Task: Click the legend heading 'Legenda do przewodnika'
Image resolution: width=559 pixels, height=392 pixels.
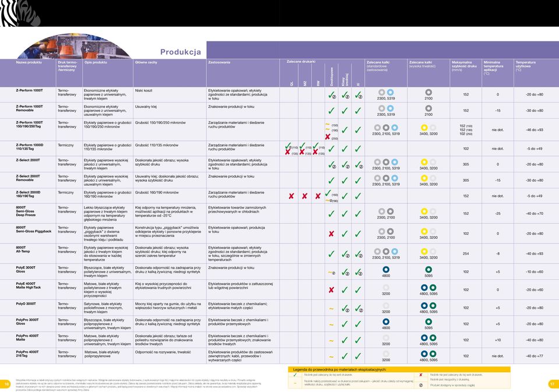Action: (339, 369)
